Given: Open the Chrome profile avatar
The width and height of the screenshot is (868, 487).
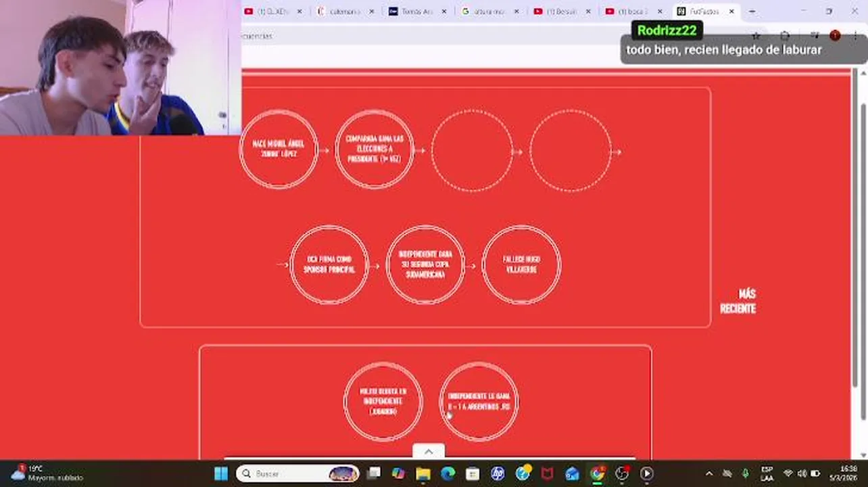Looking at the screenshot, I should [x=835, y=36].
